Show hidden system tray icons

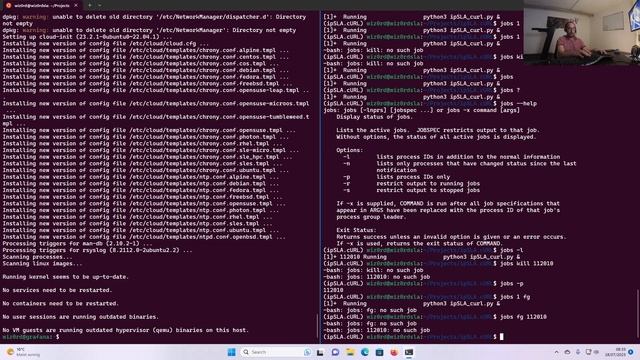pos(556,352)
